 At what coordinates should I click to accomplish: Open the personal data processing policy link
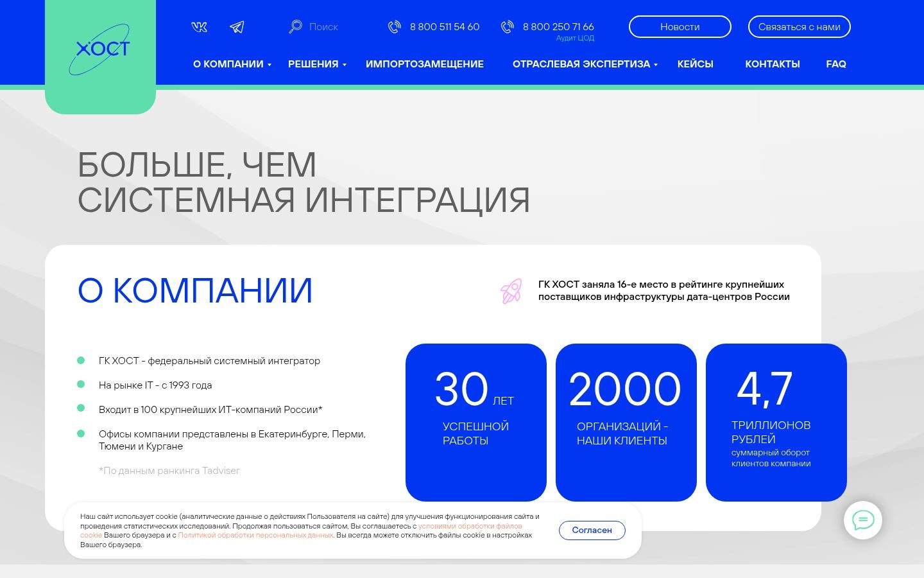pyautogui.click(x=255, y=535)
